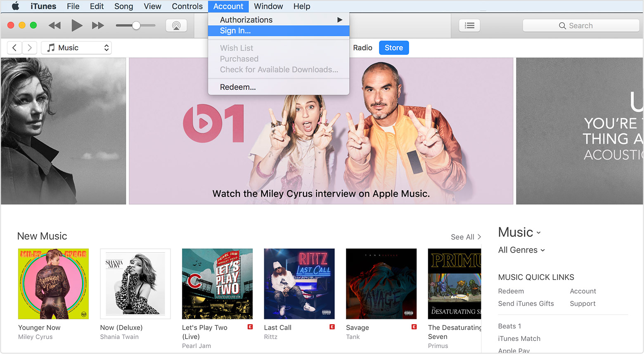Close the open Account menu
The height and width of the screenshot is (354, 644).
tap(228, 6)
